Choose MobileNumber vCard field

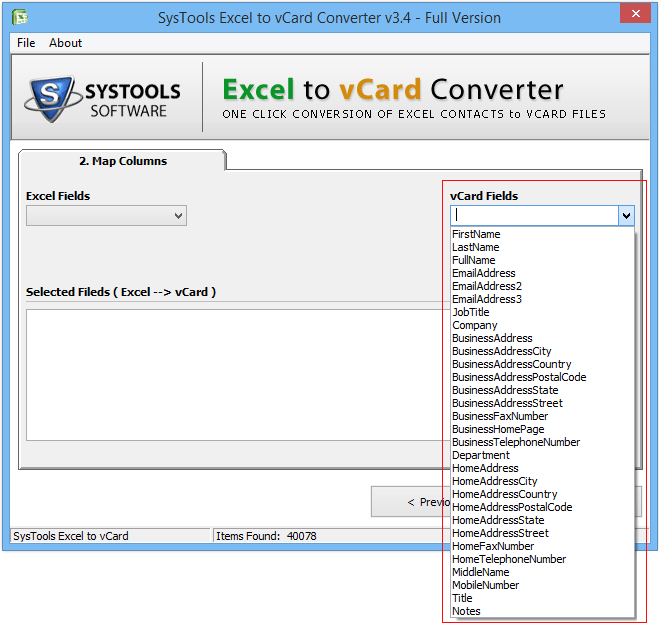point(542,586)
